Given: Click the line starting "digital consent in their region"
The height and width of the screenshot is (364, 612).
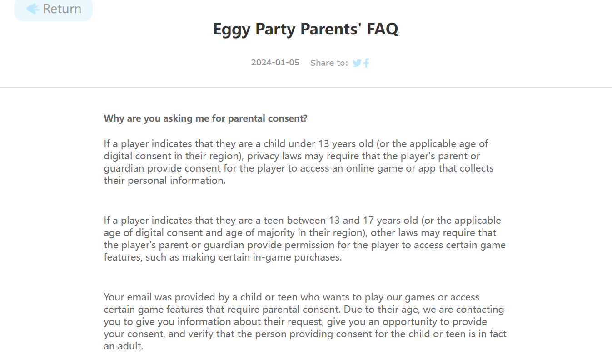Looking at the screenshot, I should click(292, 156).
